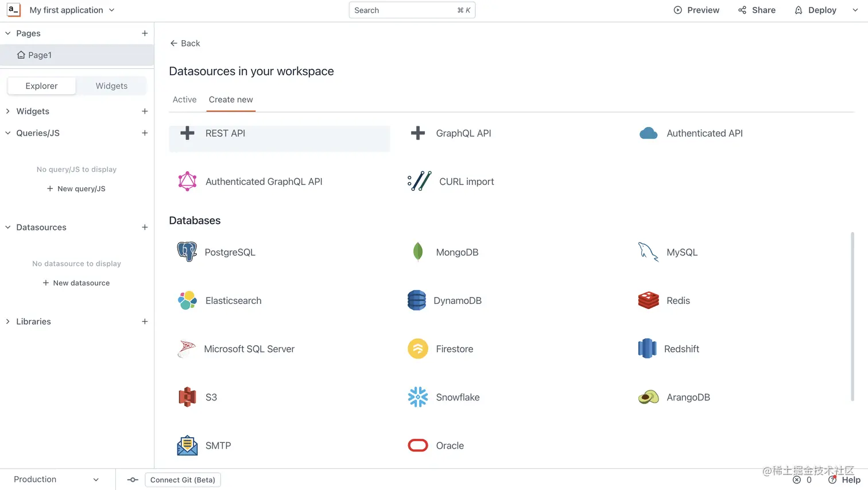Click the Appsmith logo icon
This screenshot has height=490, width=868.
click(x=13, y=10)
